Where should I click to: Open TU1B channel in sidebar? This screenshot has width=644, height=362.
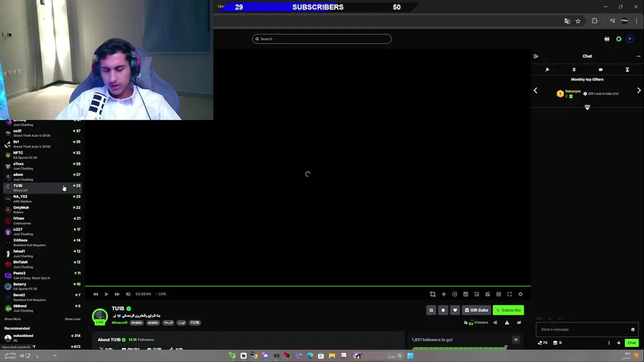pos(42,188)
